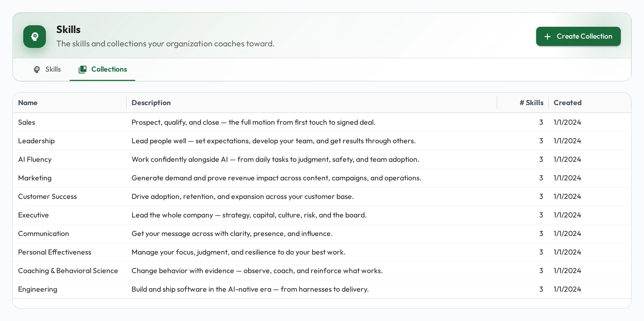Image resolution: width=644 pixels, height=321 pixels.
Task: Click the Skills tab head icon
Action: pos(37,69)
